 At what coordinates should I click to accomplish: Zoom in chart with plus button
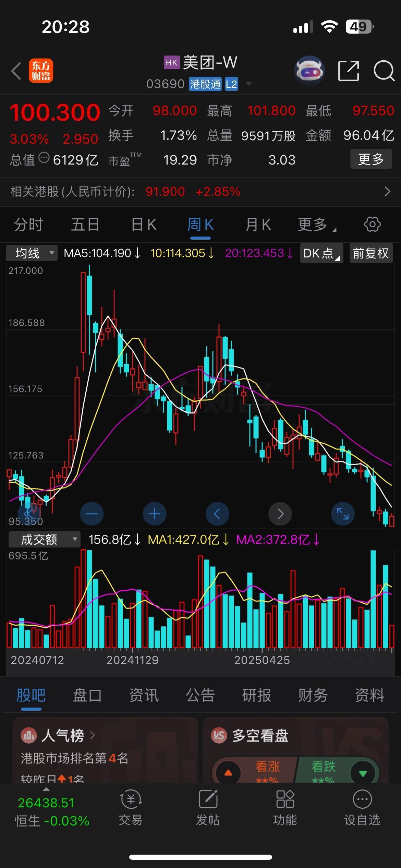click(155, 514)
